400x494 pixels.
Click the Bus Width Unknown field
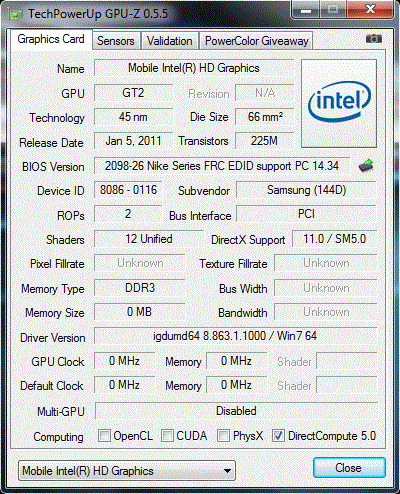(326, 288)
